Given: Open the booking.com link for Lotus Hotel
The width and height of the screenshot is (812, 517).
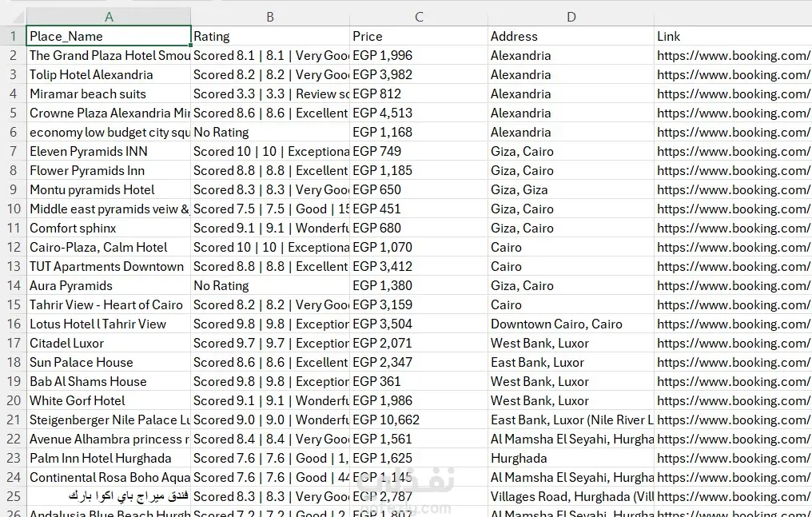Looking at the screenshot, I should coord(734,324).
